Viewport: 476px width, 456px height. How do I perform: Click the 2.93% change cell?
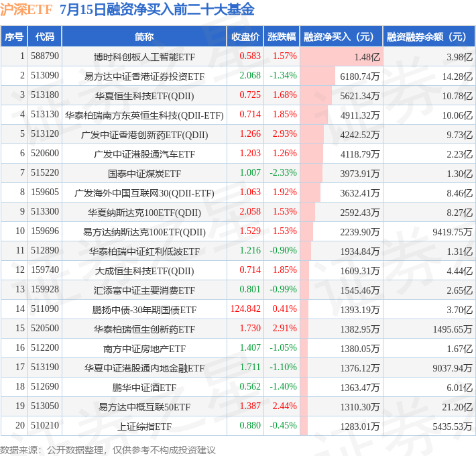(284, 134)
